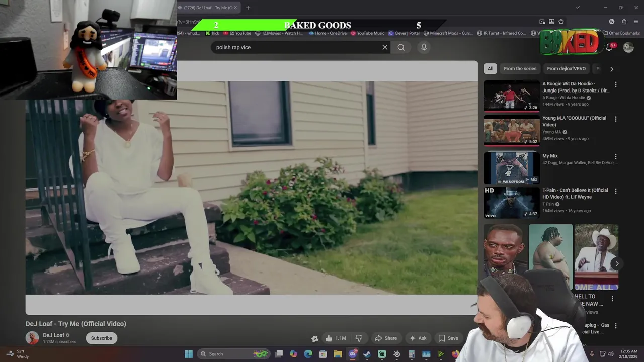Open a new browser tab with plus
The width and height of the screenshot is (644, 362).
tap(248, 8)
